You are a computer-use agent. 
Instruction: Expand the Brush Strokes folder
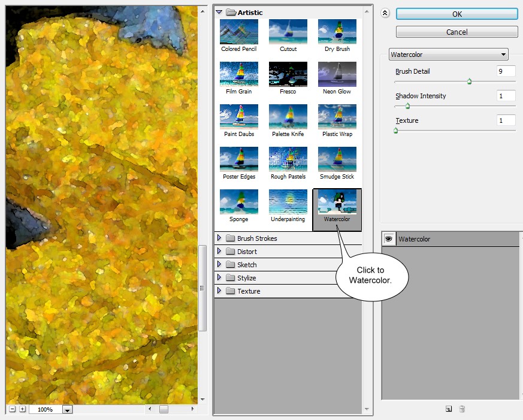(x=219, y=238)
